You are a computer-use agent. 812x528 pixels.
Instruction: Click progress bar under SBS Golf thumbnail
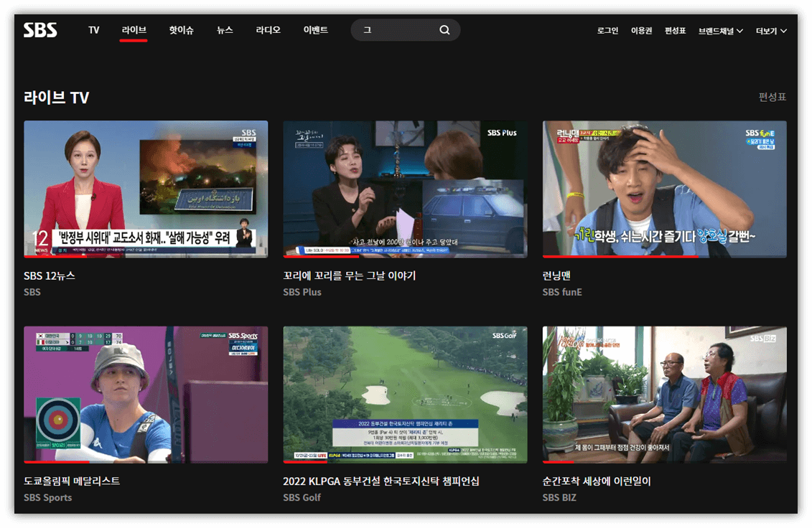pyautogui.click(x=405, y=462)
